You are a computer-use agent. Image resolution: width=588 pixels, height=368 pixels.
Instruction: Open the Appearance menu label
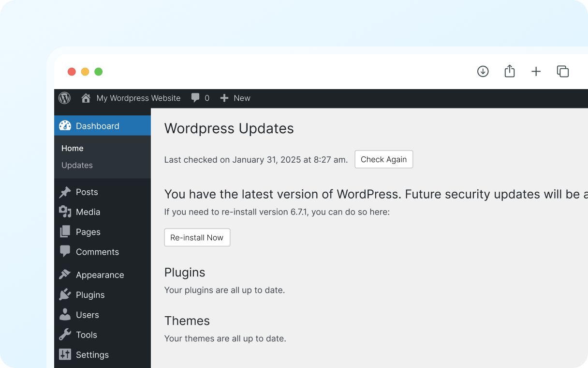pos(100,275)
